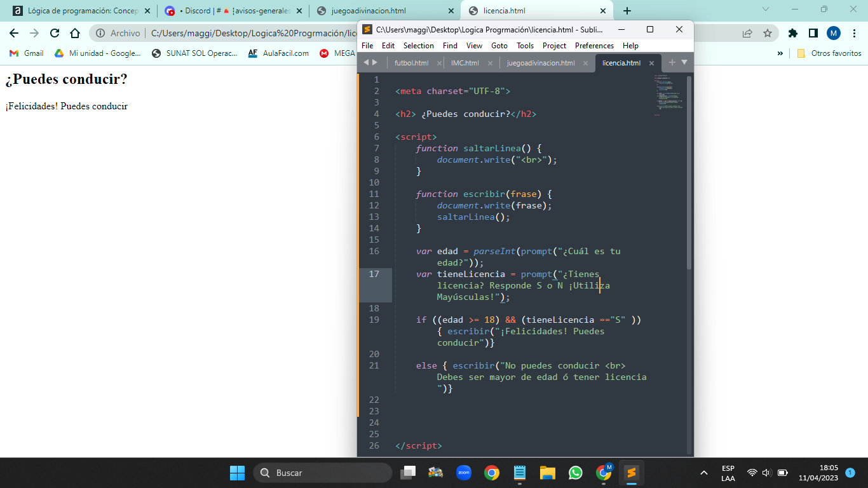
Task: Click the Chrome forward arrow
Action: [34, 33]
